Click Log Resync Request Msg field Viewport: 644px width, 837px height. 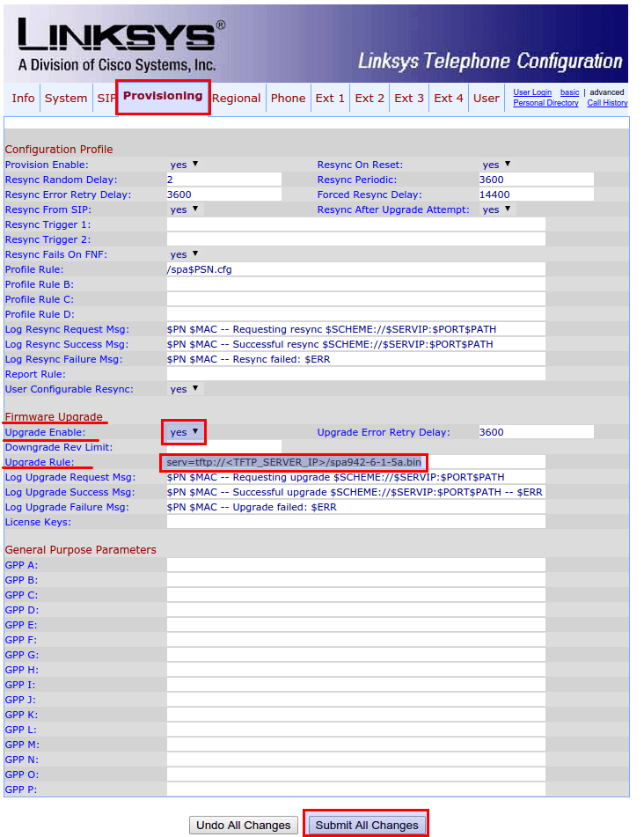[356, 329]
